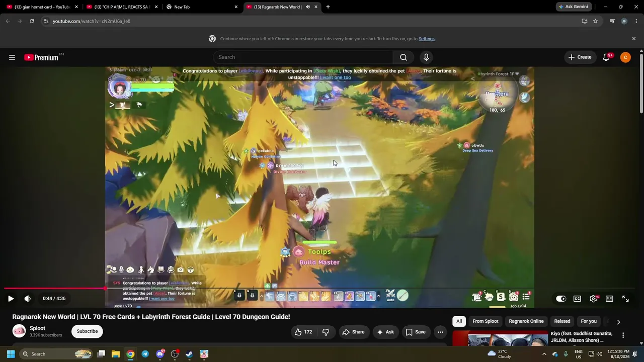Open the Sploot channel avatar
Viewport: 644px width, 362px height.
[x=19, y=331]
